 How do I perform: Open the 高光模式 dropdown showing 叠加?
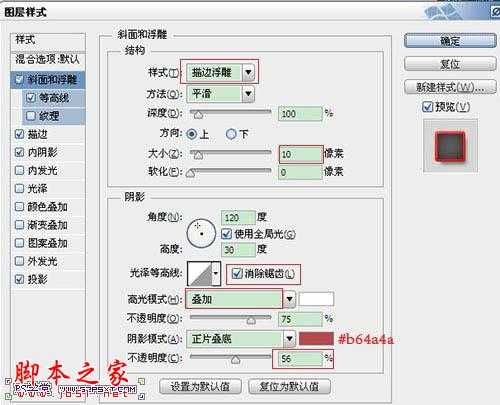click(x=289, y=299)
